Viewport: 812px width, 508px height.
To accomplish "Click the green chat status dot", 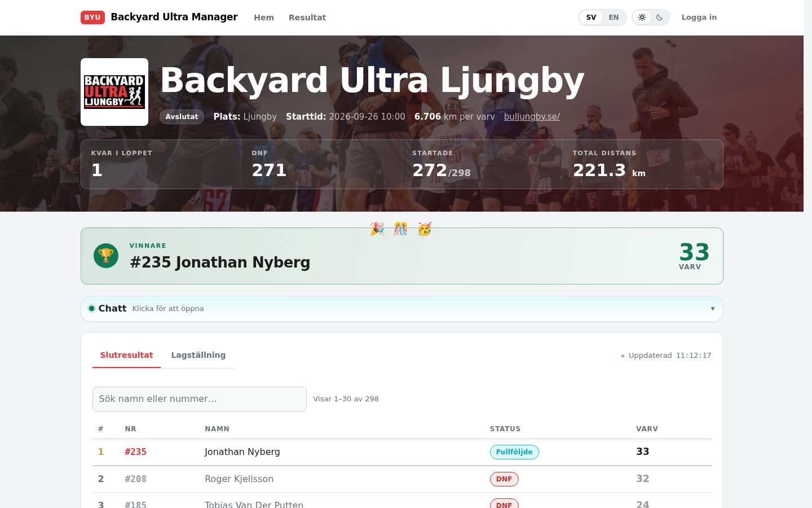I will point(91,308).
